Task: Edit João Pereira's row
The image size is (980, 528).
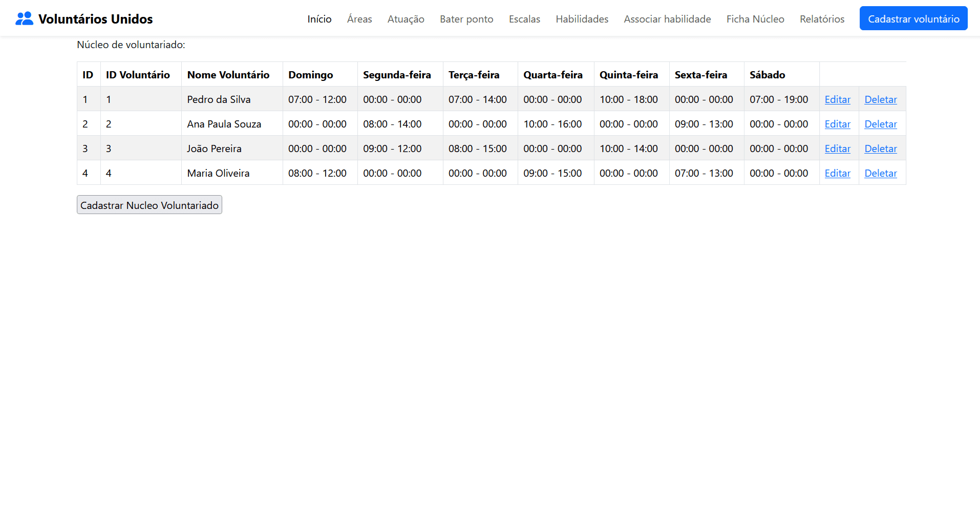Action: click(x=837, y=149)
